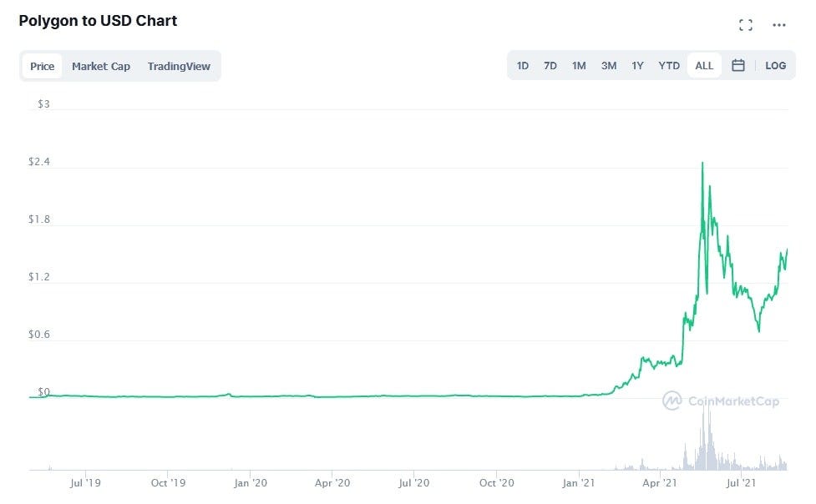This screenshot has width=816, height=504.
Task: Enable logarithmic scale with LOG toggle
Action: click(776, 65)
